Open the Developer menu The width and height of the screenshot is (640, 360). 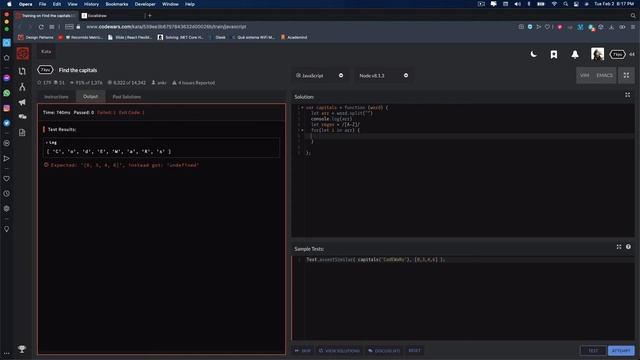point(145,4)
